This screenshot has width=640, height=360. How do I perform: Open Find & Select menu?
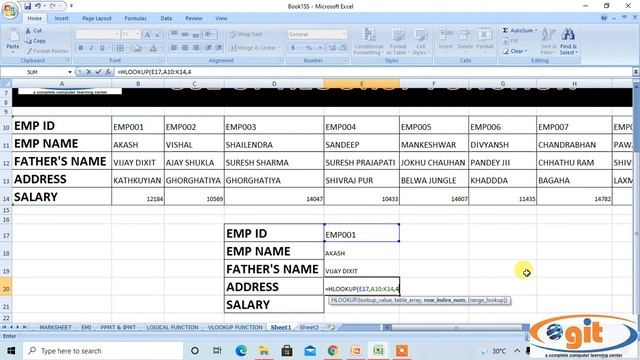[x=568, y=41]
